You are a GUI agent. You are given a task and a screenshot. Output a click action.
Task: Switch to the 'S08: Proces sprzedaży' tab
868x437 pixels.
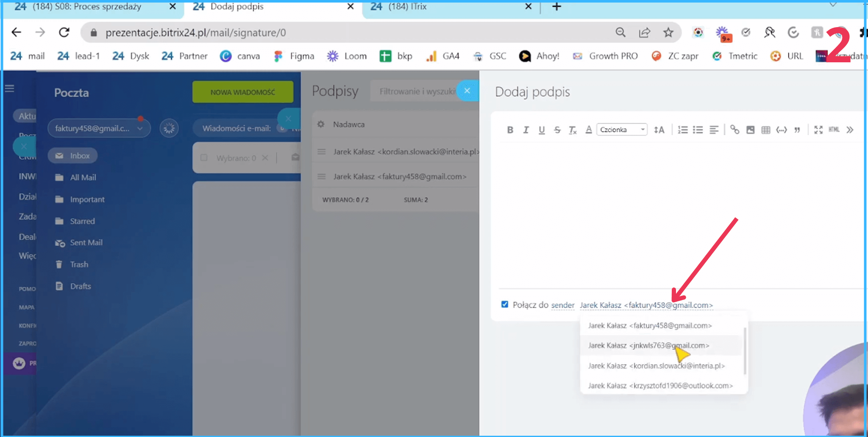pyautogui.click(x=87, y=7)
